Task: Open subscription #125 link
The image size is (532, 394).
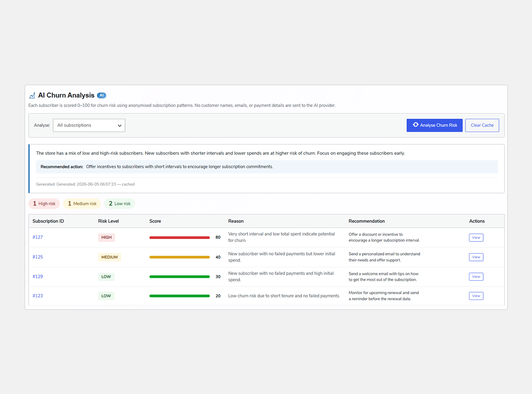Action: [37, 257]
